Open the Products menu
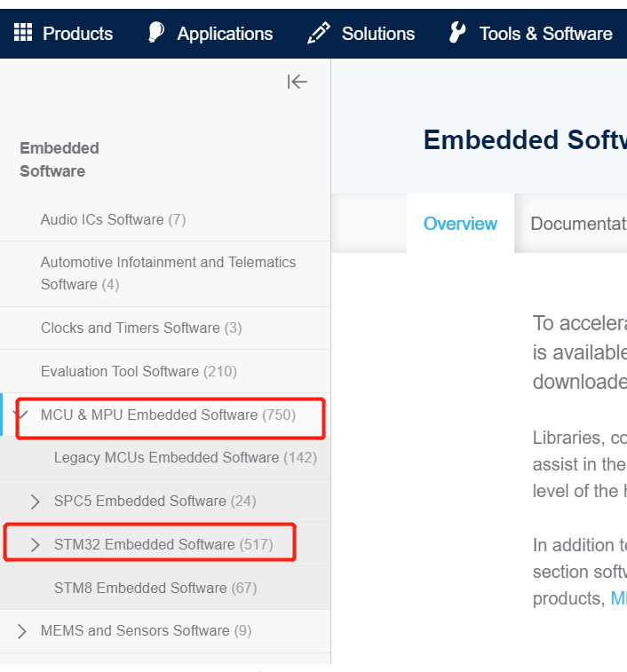 [x=77, y=34]
